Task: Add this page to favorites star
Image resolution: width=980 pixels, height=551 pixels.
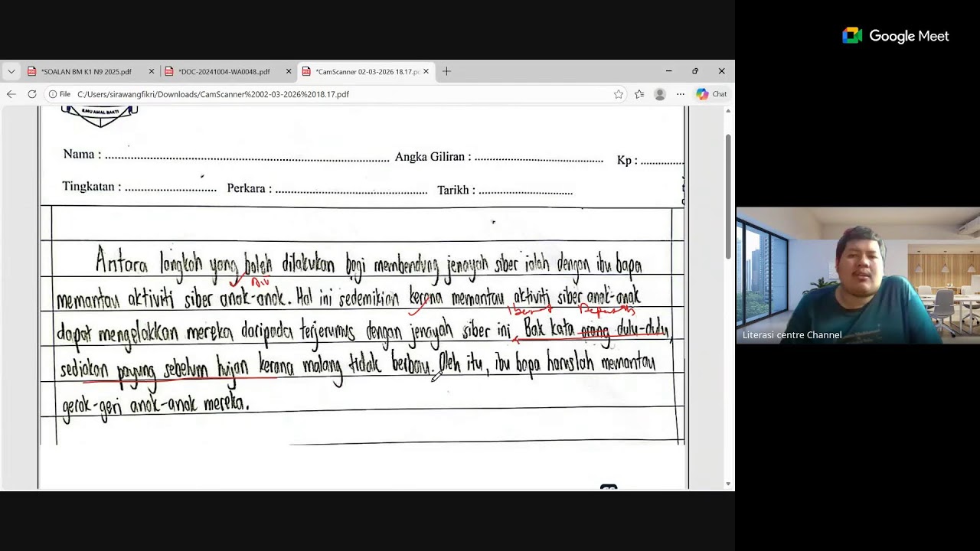Action: point(618,94)
